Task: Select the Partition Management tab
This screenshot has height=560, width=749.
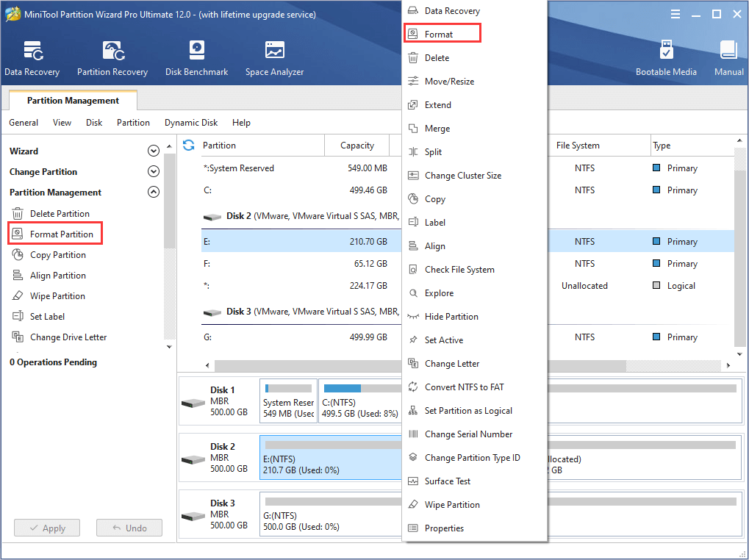Action: coord(73,100)
